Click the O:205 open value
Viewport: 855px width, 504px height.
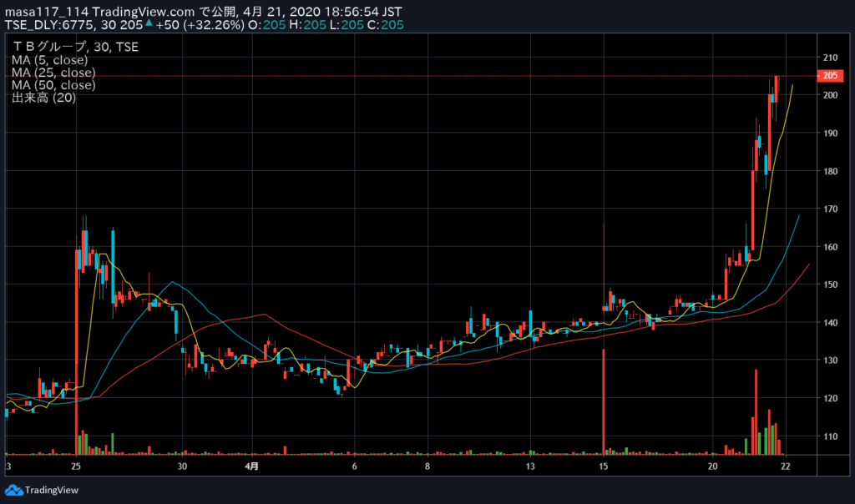coord(267,25)
